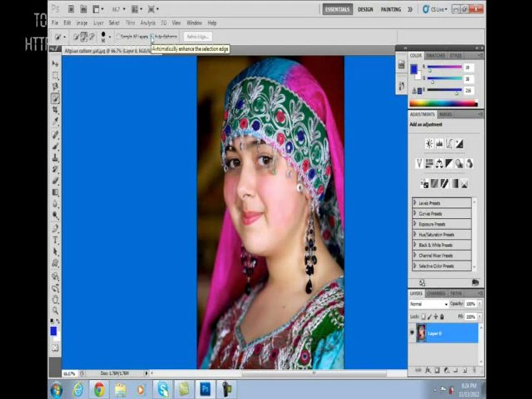532x399 pixels.
Task: Select the Clone Stamp tool
Action: [55, 158]
